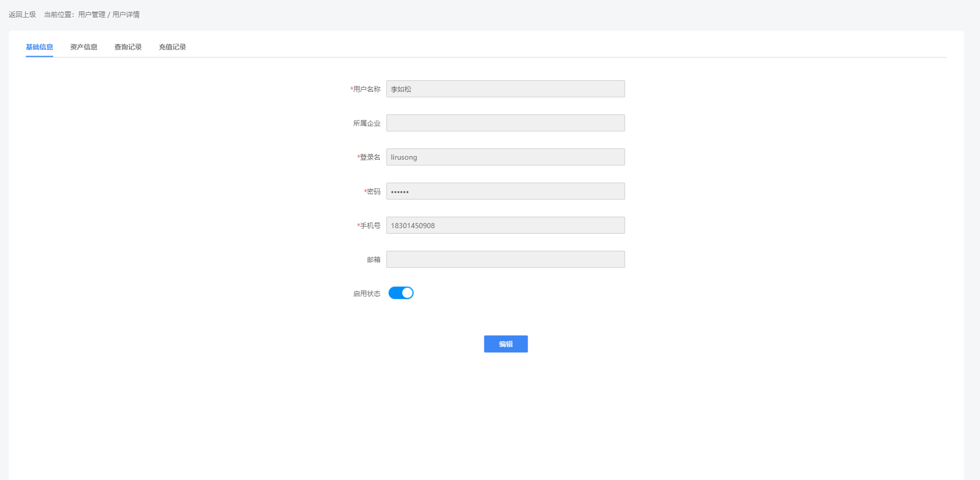Toggle the 启用状态 switch off
Viewport: 980px width, 480px height.
point(401,293)
